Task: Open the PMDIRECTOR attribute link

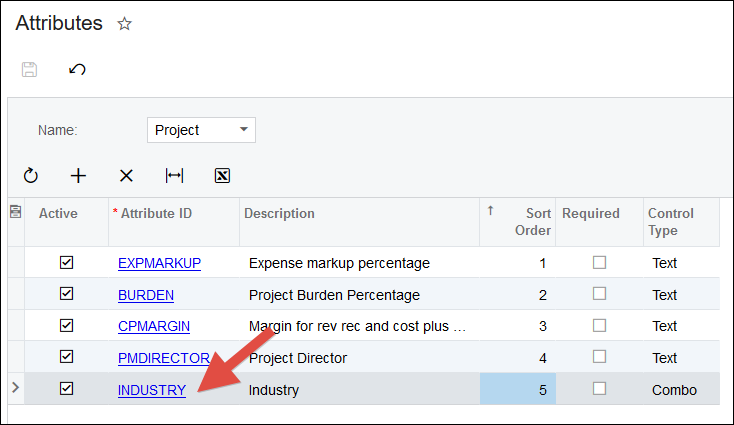Action: [x=163, y=358]
